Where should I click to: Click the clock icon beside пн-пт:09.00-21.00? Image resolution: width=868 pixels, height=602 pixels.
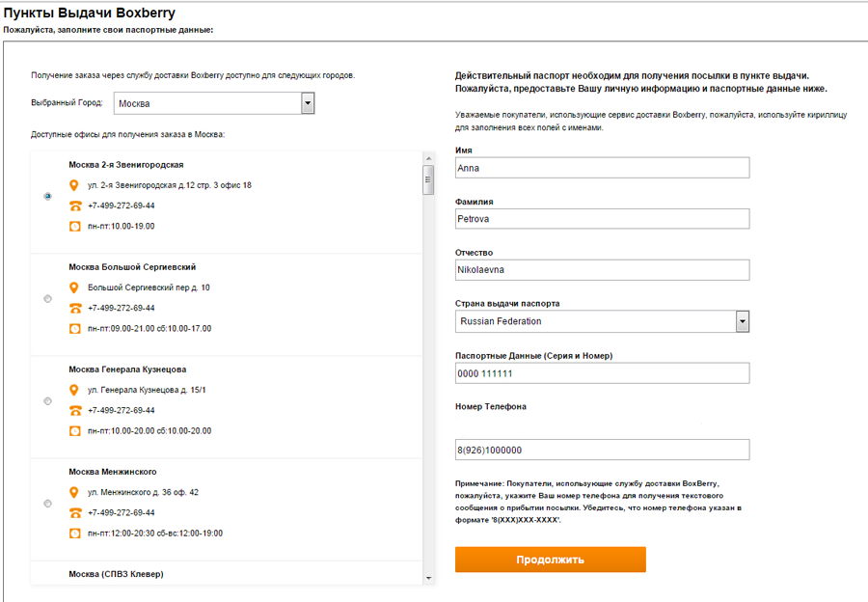tap(74, 328)
